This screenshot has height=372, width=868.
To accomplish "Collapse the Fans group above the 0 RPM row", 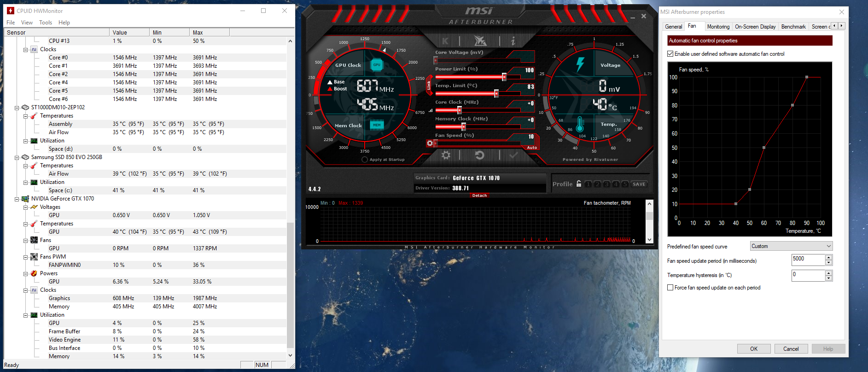I will coord(26,241).
